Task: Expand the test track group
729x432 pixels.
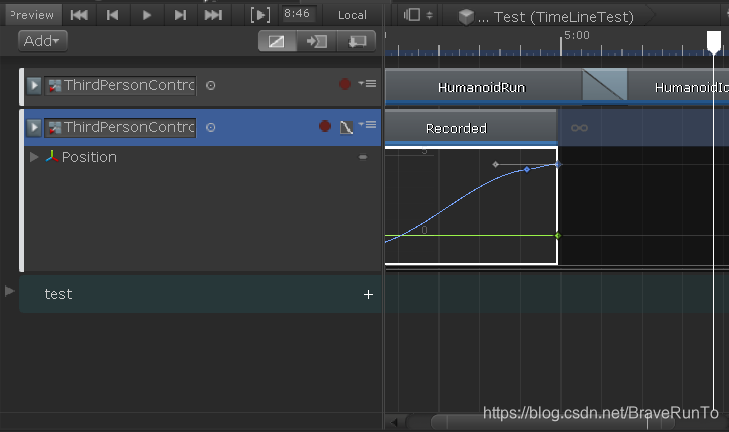Action: [9, 291]
